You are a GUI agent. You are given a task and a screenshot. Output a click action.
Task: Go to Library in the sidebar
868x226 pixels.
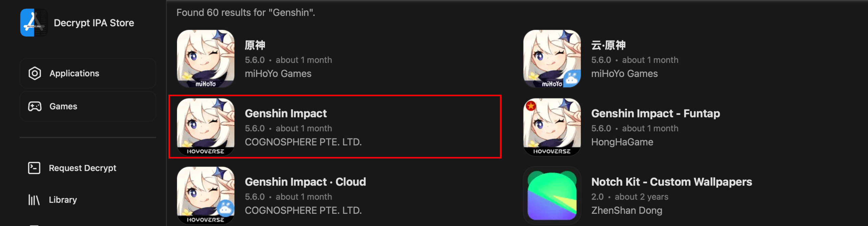pyautogui.click(x=63, y=200)
